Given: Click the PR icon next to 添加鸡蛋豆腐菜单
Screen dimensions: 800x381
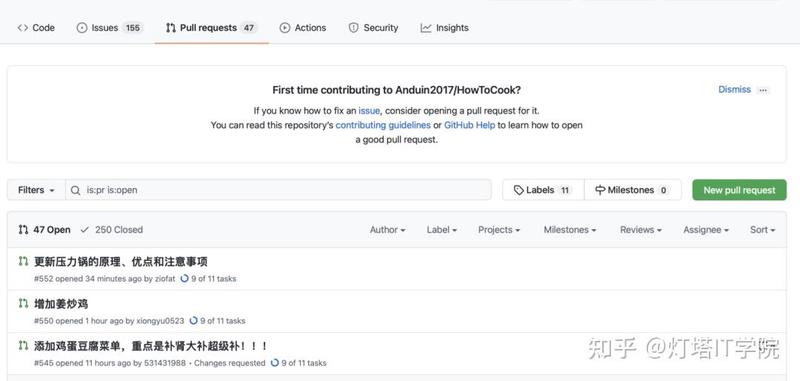Looking at the screenshot, I should [x=23, y=346].
